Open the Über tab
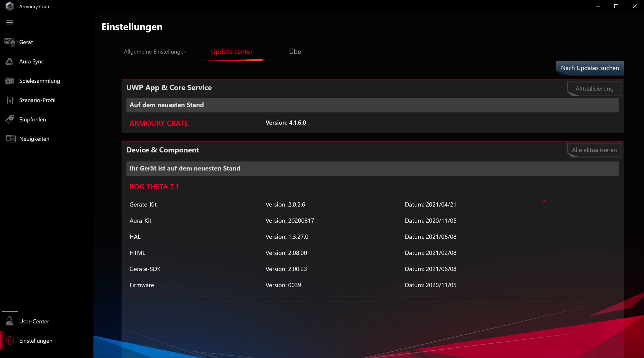This screenshot has width=644, height=358. pos(296,52)
